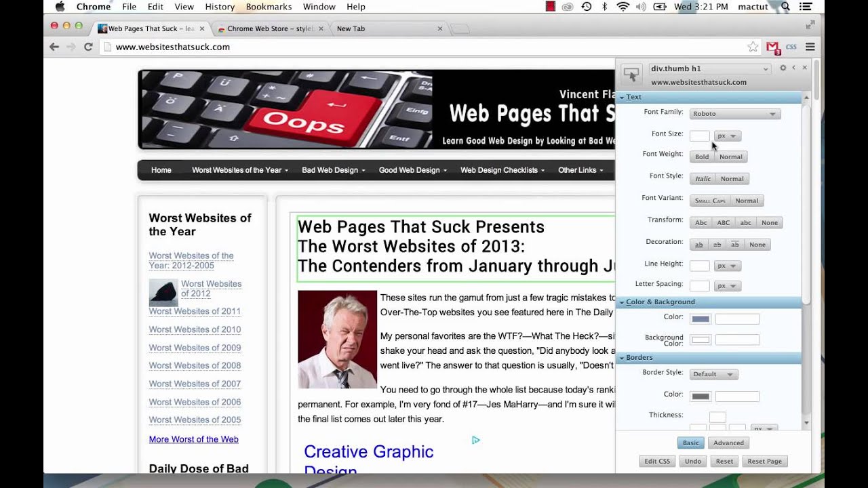The image size is (868, 488).
Task: Click the Bluetooth menu bar icon
Action: click(x=605, y=7)
